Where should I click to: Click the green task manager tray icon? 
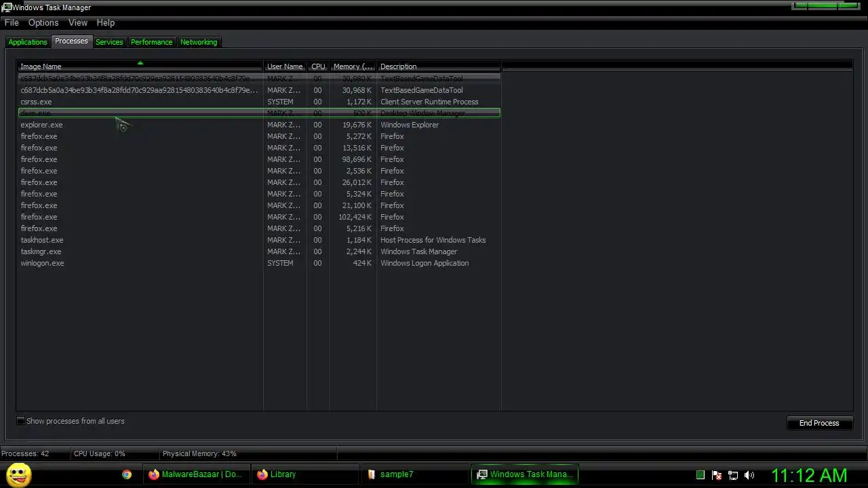(701, 475)
